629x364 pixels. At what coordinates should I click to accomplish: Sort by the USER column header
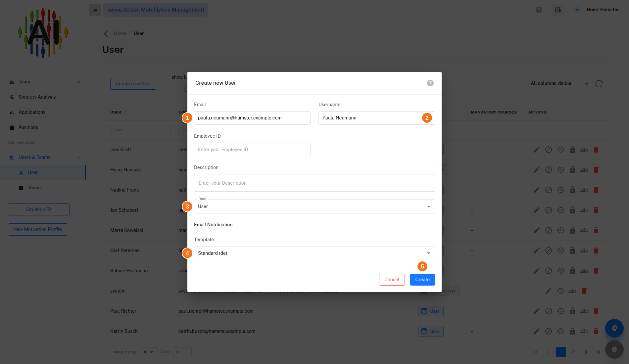[x=119, y=112]
